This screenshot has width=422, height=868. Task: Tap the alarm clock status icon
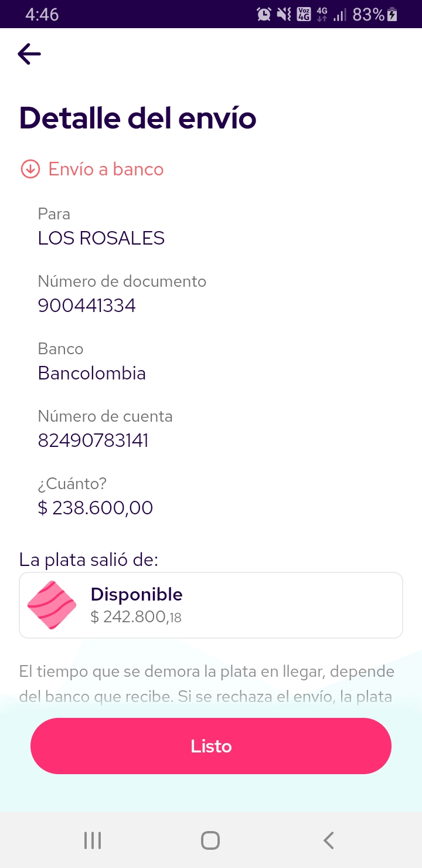pyautogui.click(x=264, y=14)
